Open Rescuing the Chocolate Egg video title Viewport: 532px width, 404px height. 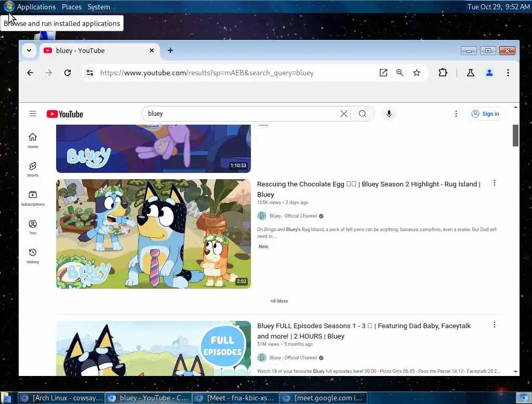click(x=369, y=189)
